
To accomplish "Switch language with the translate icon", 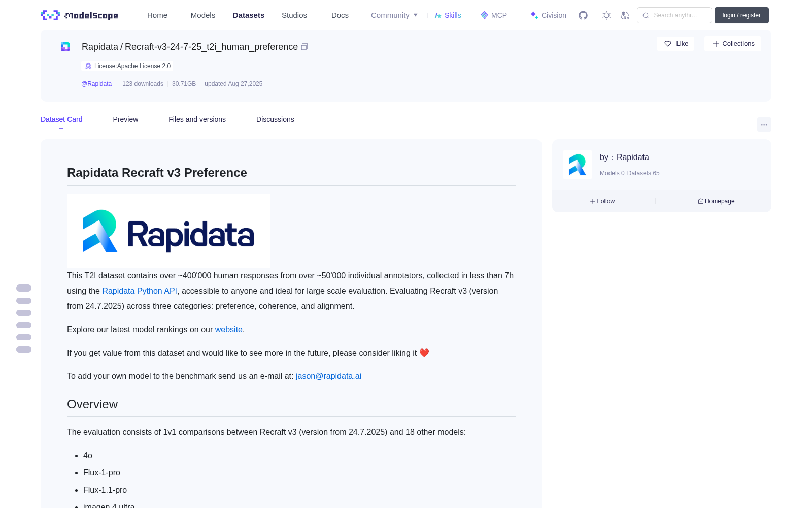I will tap(625, 15).
